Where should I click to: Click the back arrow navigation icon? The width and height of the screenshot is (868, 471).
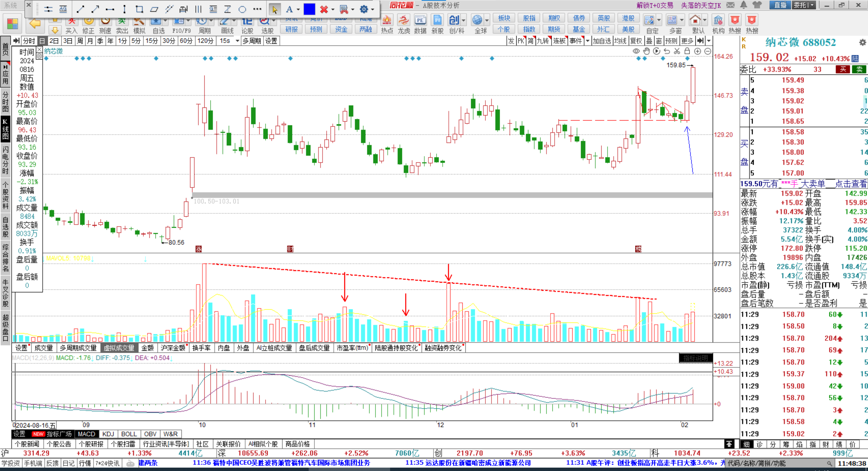tap(35, 24)
